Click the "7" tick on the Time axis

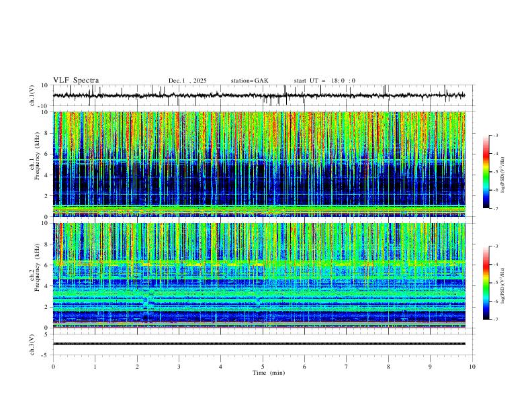click(x=347, y=367)
